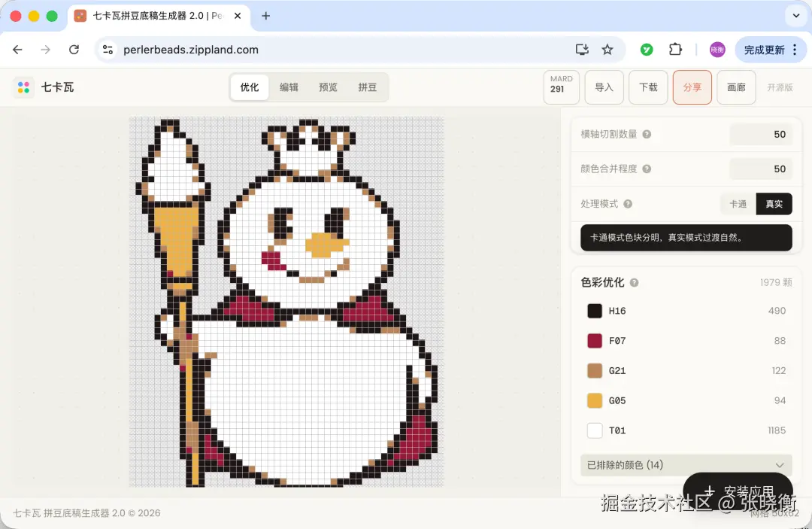Screen dimensions: 812x529
Task: Click the H16 black color swatch
Action: 595,311
